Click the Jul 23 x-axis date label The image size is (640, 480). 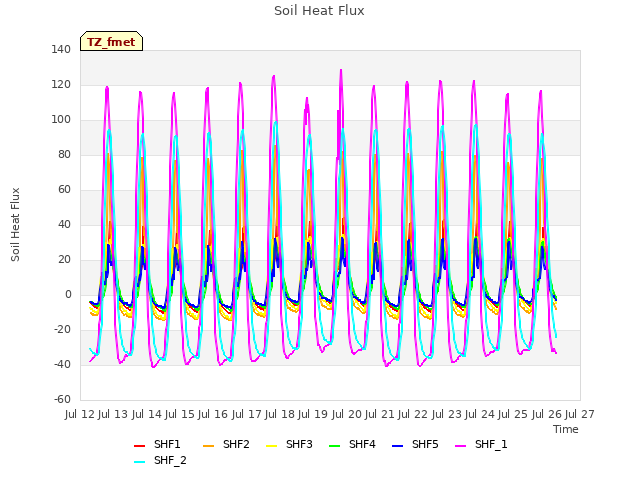447,414
